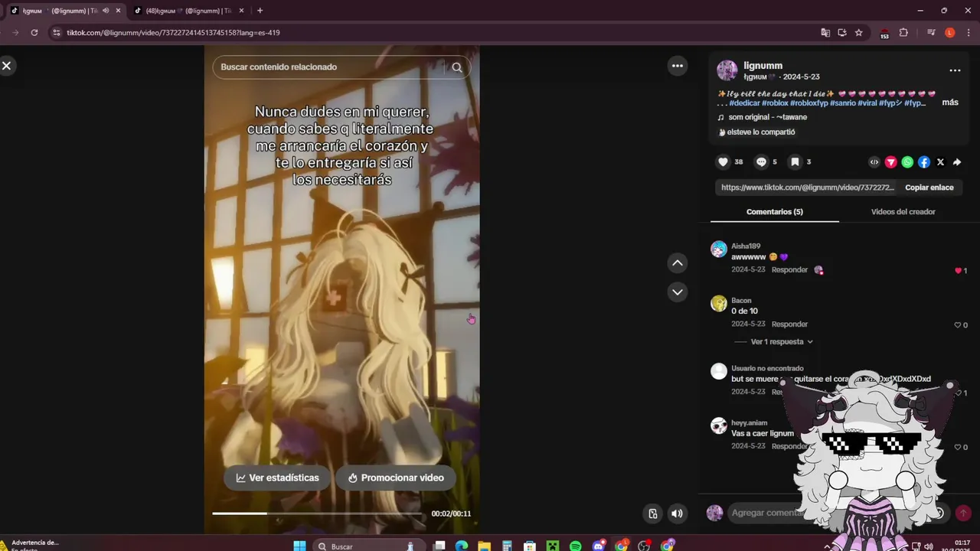Open Aisha189's profile avatar

[719, 249]
